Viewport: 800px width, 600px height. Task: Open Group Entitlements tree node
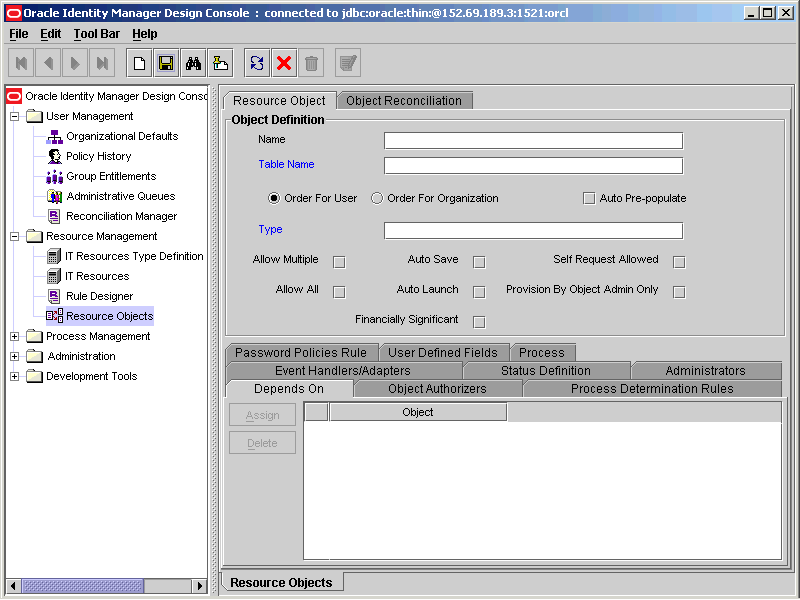[101, 176]
